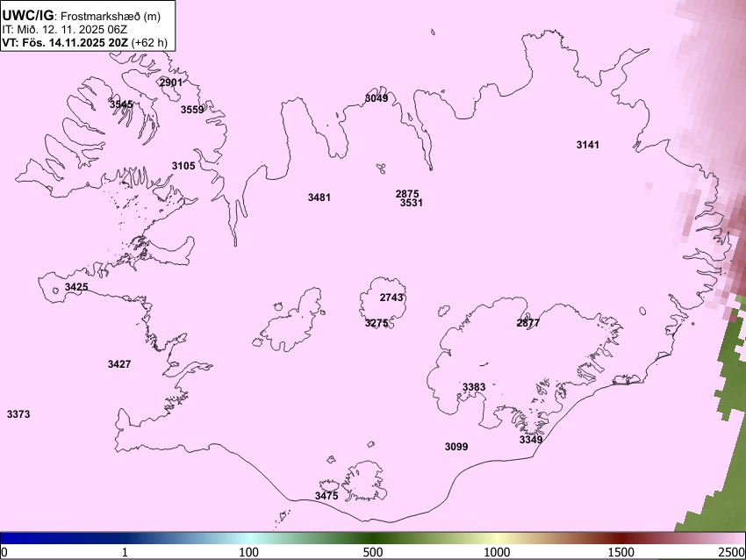The width and height of the screenshot is (746, 560).
Task: Click the value 3425 on the western peninsula
Action: 76,287
